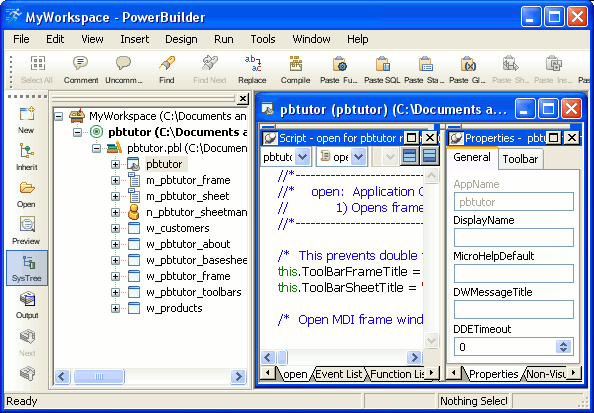Viewport: 594px width, 413px height.
Task: Open the Edit menu
Action: [x=55, y=39]
